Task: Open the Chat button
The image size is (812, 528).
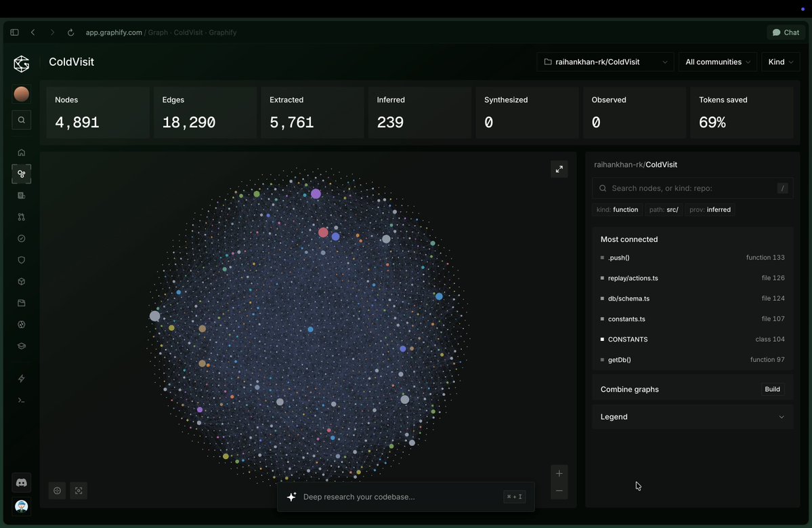Action: pos(786,32)
